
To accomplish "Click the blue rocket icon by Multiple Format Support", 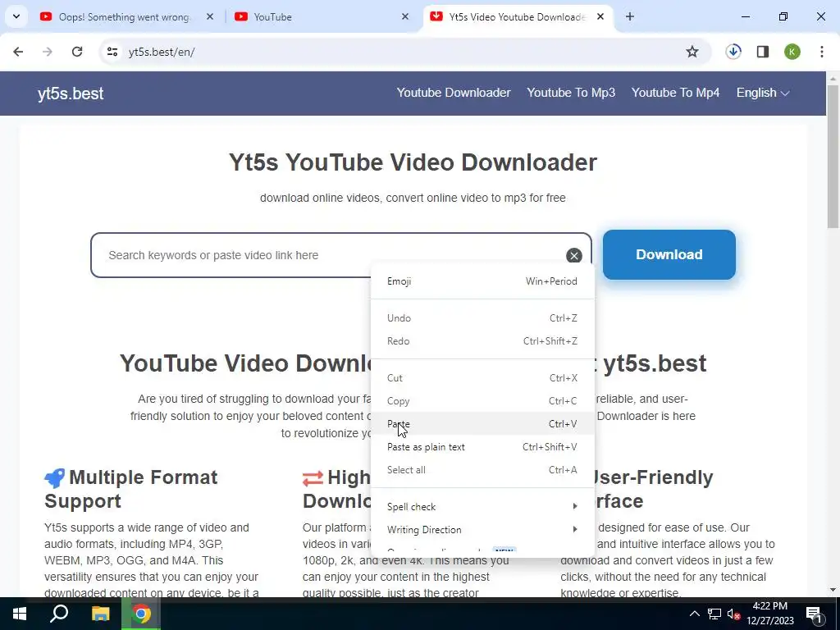I will click(55, 478).
